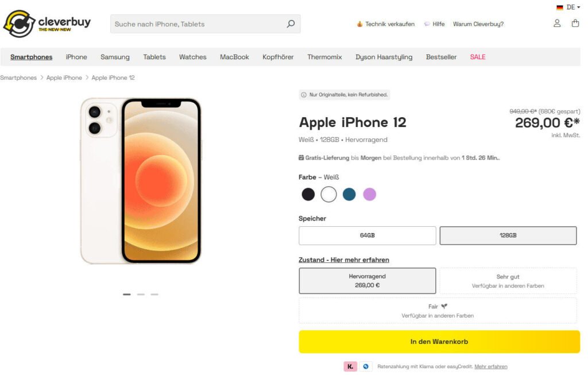Click the info icon beside Originalteile note

pyautogui.click(x=304, y=95)
